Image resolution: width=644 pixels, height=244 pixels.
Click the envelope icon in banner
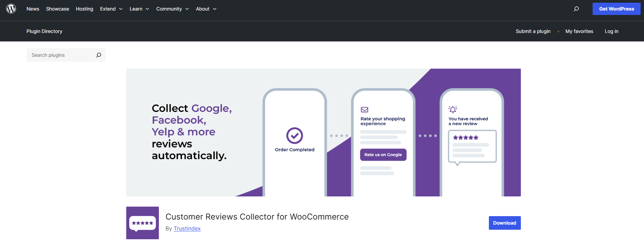[364, 110]
